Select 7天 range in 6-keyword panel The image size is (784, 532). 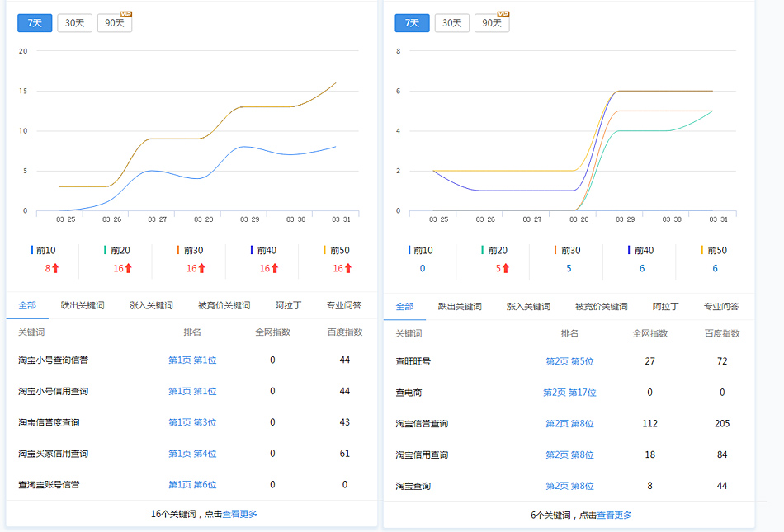pos(412,23)
